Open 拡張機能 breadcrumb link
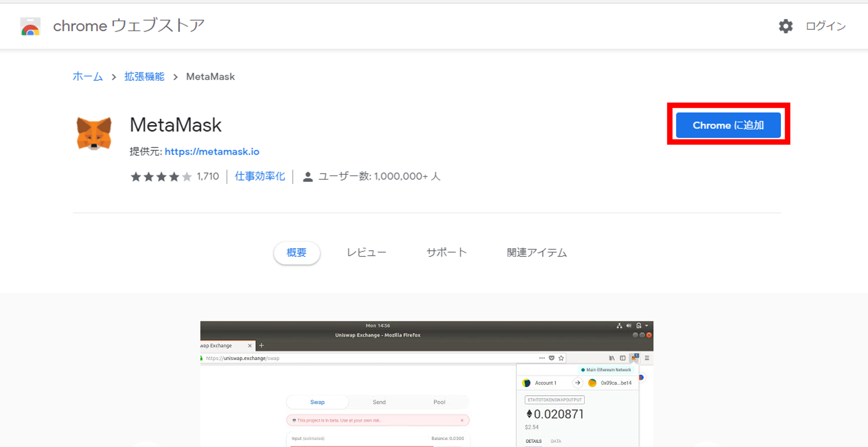Image resolution: width=868 pixels, height=447 pixels. (145, 77)
